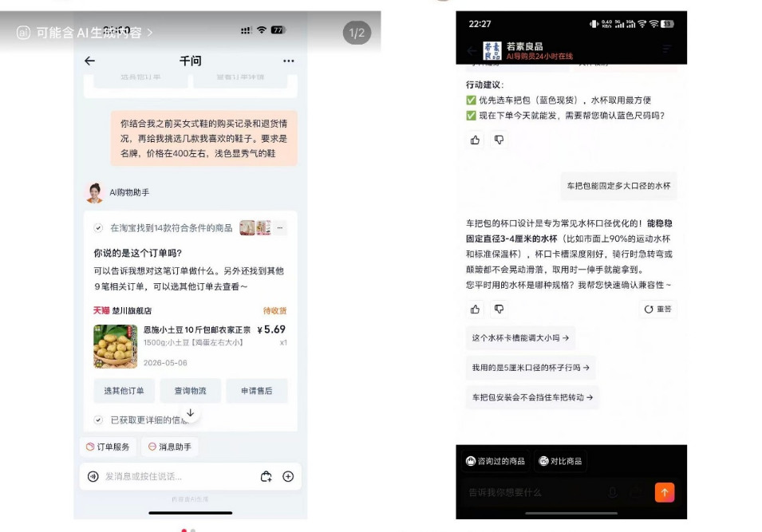Dislike the 行动建议 reply with thumbs down
Image resolution: width=762 pixels, height=532 pixels.
(x=499, y=140)
